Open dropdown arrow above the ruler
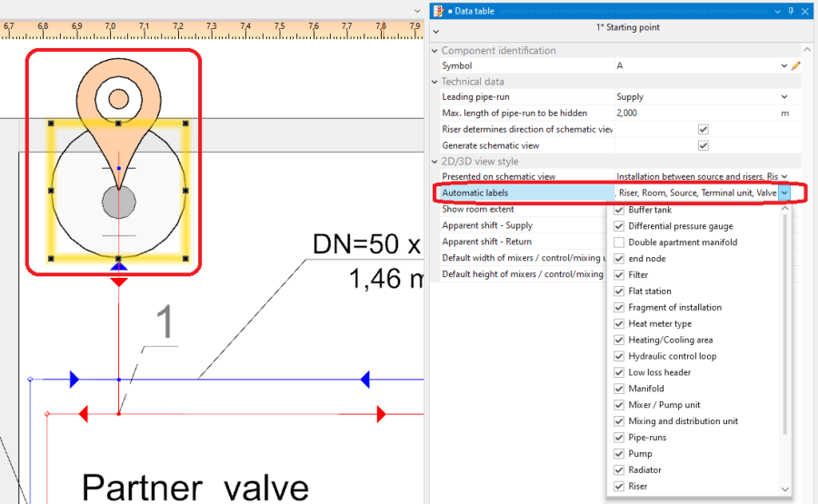818x504 pixels. [x=417, y=11]
